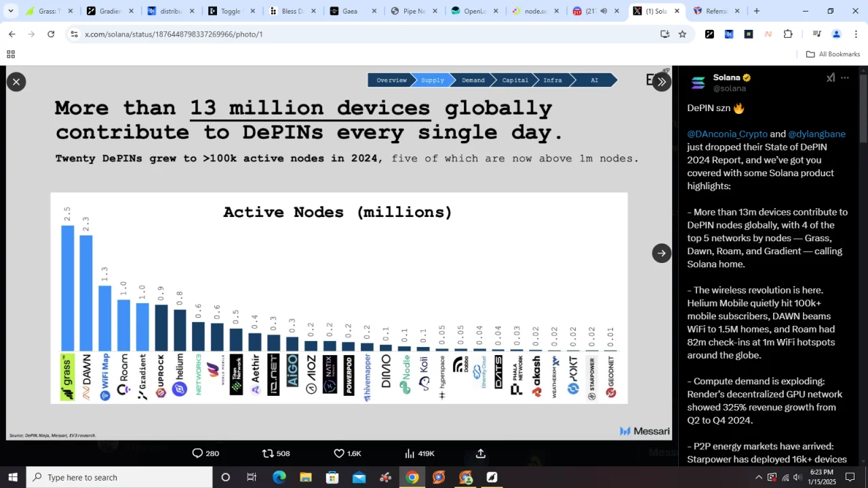Image resolution: width=868 pixels, height=488 pixels.
Task: Switch to the Bless tab
Action: pos(293,11)
